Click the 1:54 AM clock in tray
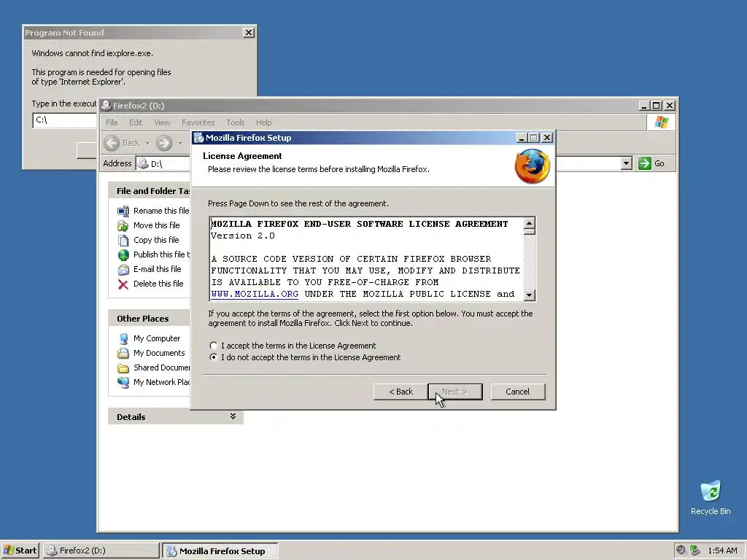The height and width of the screenshot is (560, 747). pyautogui.click(x=722, y=551)
